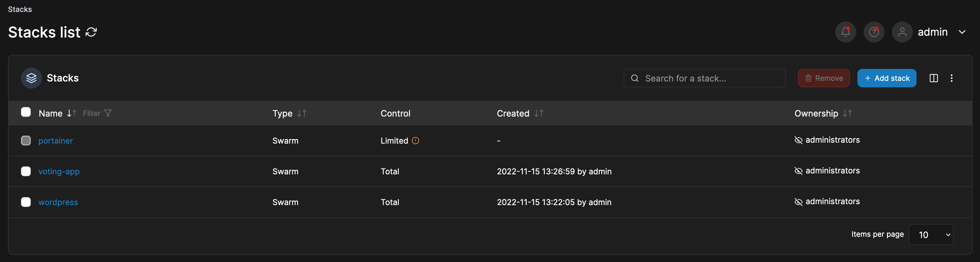980x262 pixels.
Task: Open the table options kebab menu
Action: [x=952, y=78]
